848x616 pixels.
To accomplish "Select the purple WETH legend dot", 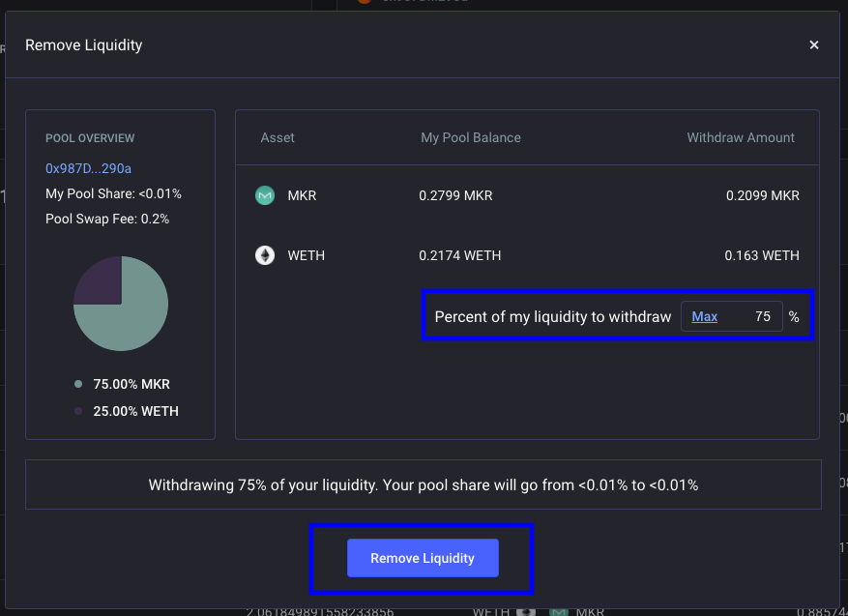I will click(78, 411).
